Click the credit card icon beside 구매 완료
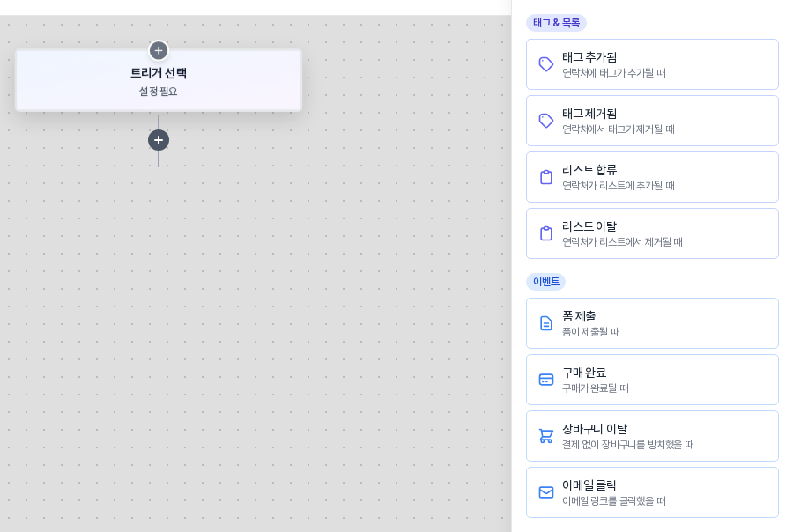Viewport: 793px width, 532px height. point(546,380)
